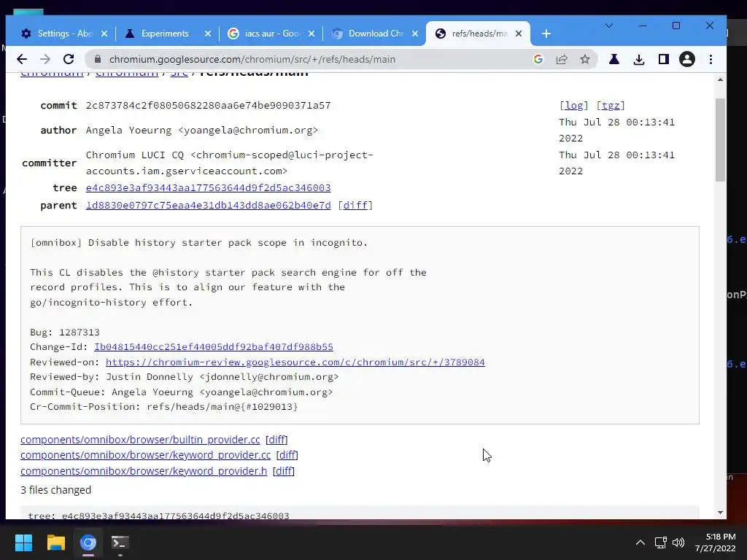Click the Chrome taskbar icon
The image size is (747, 560).
point(88,542)
